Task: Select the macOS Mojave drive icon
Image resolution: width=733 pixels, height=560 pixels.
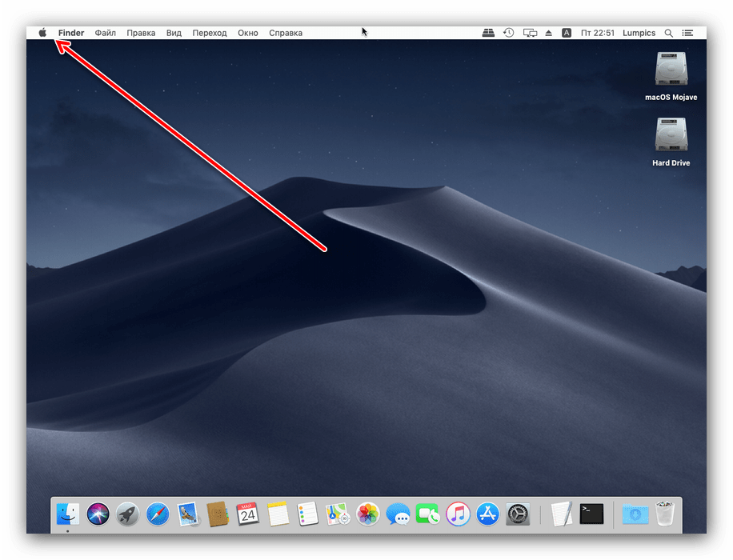Action: click(x=671, y=70)
